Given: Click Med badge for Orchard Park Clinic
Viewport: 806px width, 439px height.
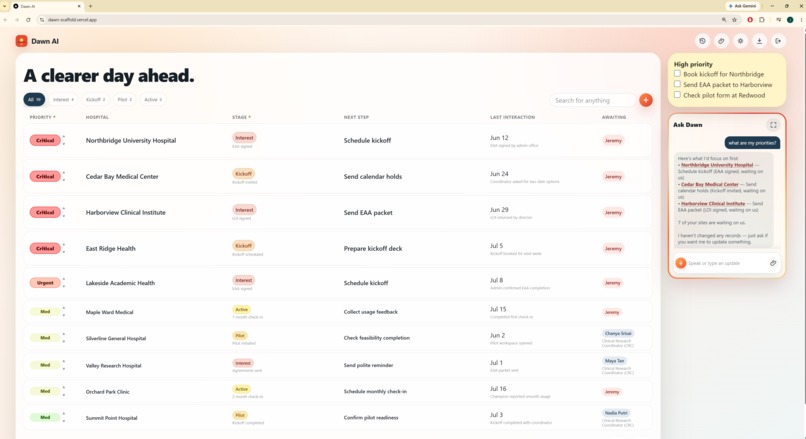Looking at the screenshot, I should click(45, 391).
